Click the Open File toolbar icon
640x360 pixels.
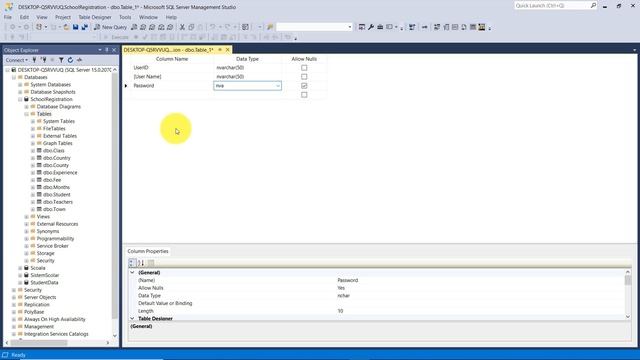pos(66,27)
